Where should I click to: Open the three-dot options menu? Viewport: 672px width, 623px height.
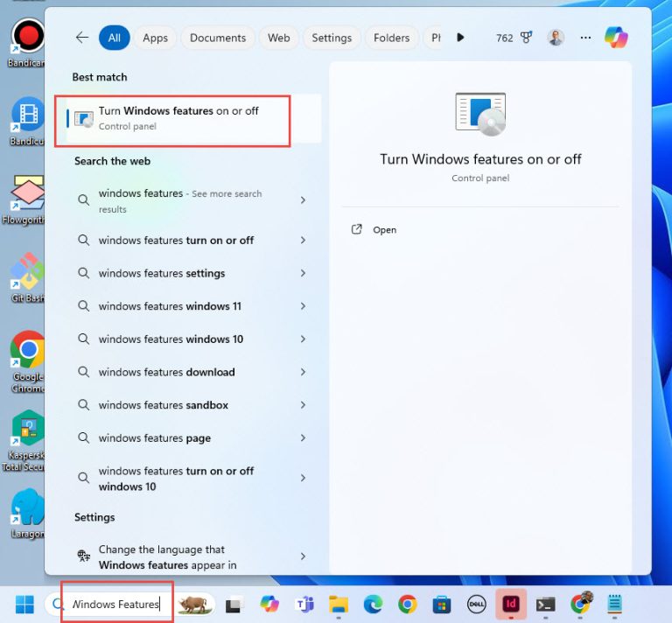click(x=585, y=38)
